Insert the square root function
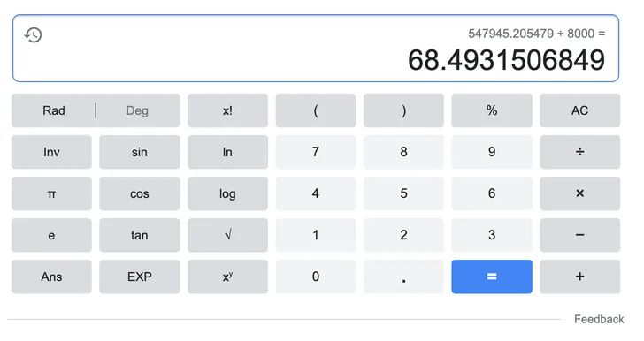The width and height of the screenshot is (644, 341). pos(227,235)
